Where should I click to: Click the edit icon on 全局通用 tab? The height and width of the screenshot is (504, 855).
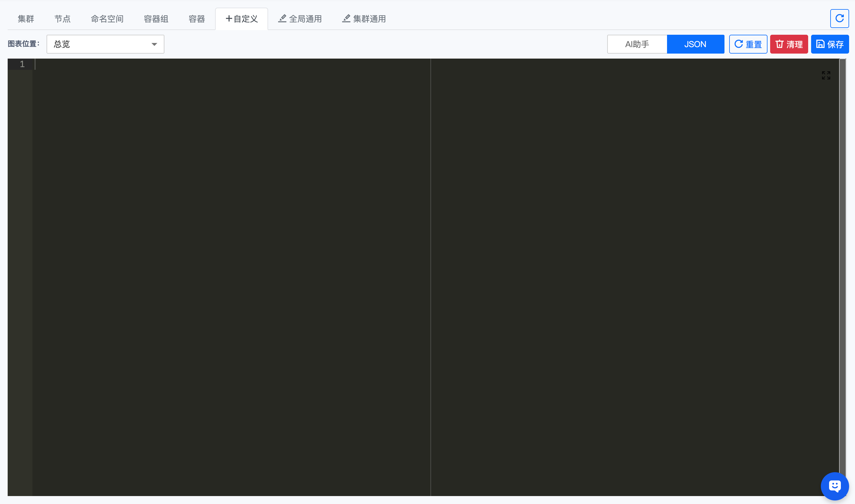(x=282, y=18)
